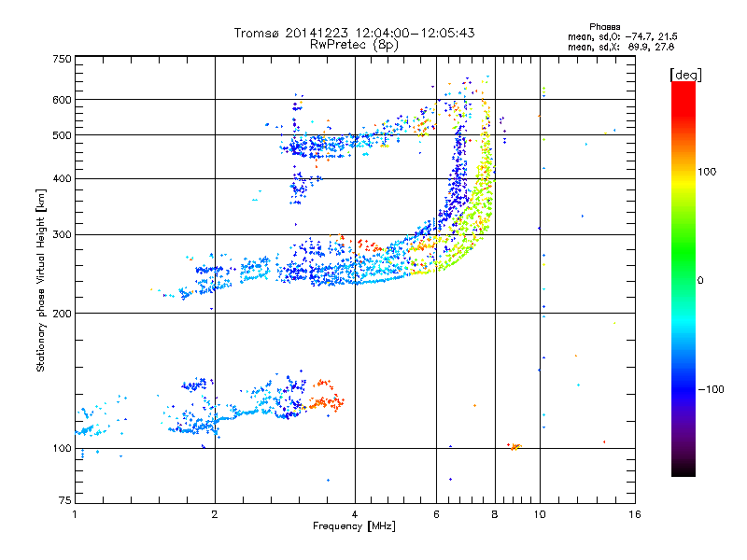Click the 'mean, sd,X: 89.9, 27.8' text
747x560 pixels.
[x=621, y=47]
